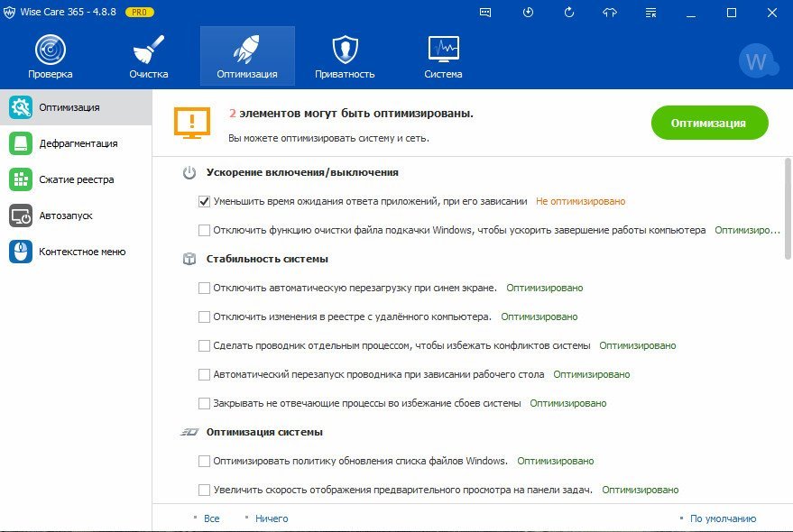
Task: Click the power icon beside Ускорение включения/выключения
Action: pos(189,173)
